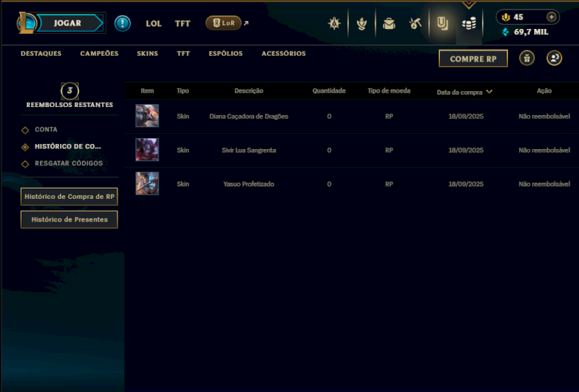Open Histórico de Compra de RP
This screenshot has height=392, width=579.
(69, 197)
